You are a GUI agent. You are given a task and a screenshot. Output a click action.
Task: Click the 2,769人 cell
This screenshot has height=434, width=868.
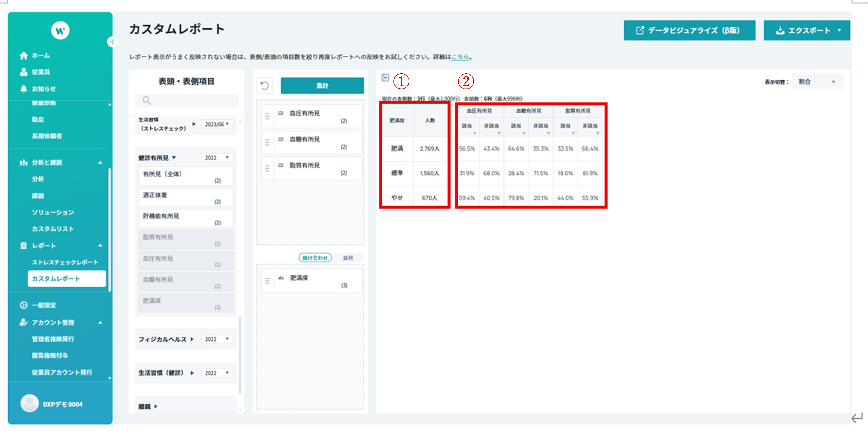pos(430,148)
